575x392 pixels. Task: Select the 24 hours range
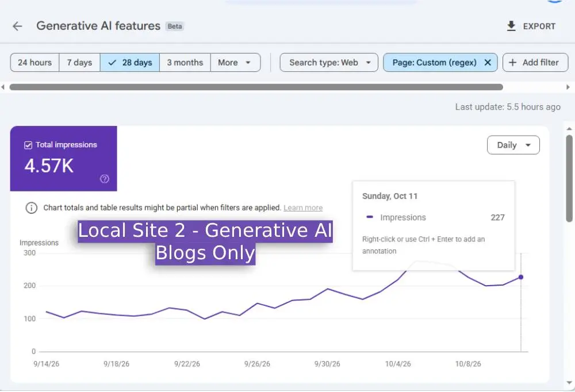[35, 62]
